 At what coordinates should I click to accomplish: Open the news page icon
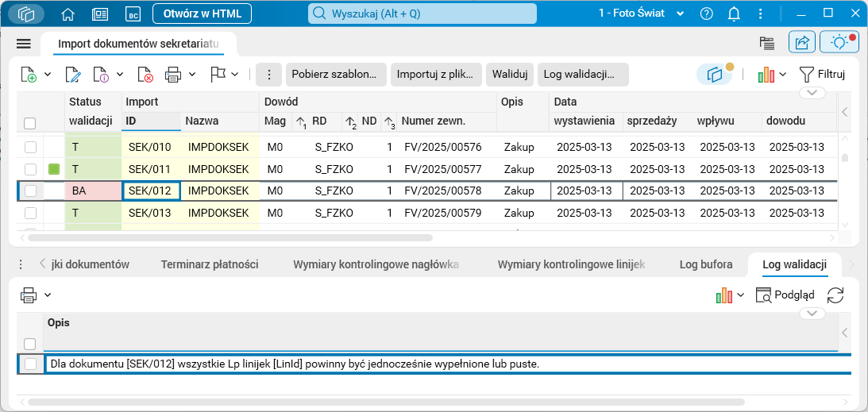(99, 13)
